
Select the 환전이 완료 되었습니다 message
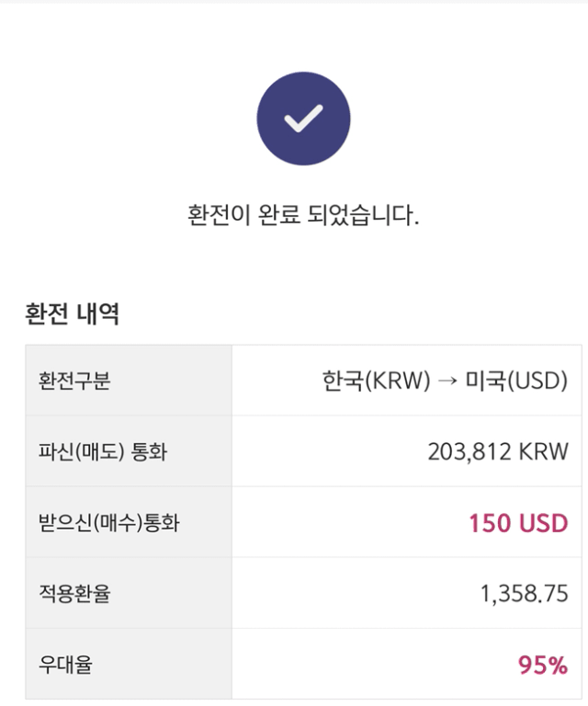[303, 215]
